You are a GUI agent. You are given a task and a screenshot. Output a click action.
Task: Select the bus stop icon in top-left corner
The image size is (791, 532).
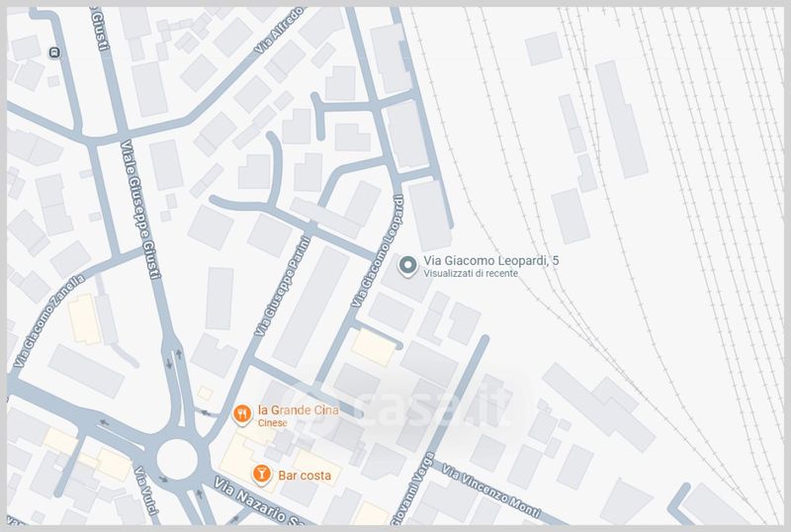(52, 52)
